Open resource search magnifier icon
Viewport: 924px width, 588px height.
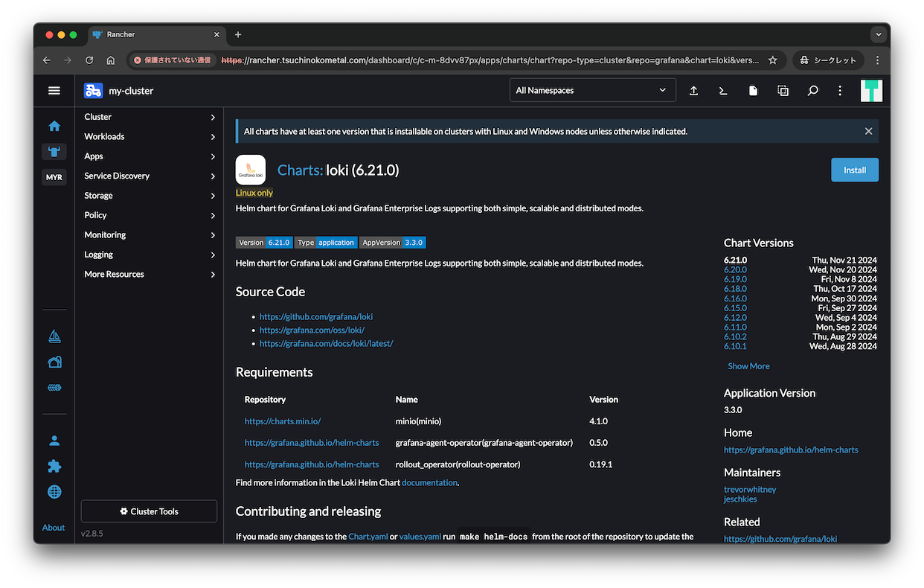[812, 91]
